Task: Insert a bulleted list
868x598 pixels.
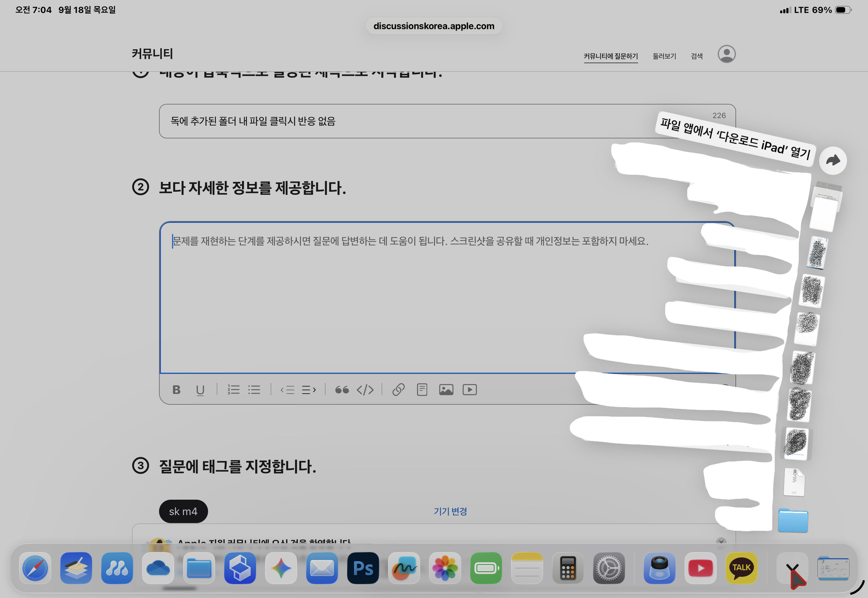Action: [x=254, y=390]
